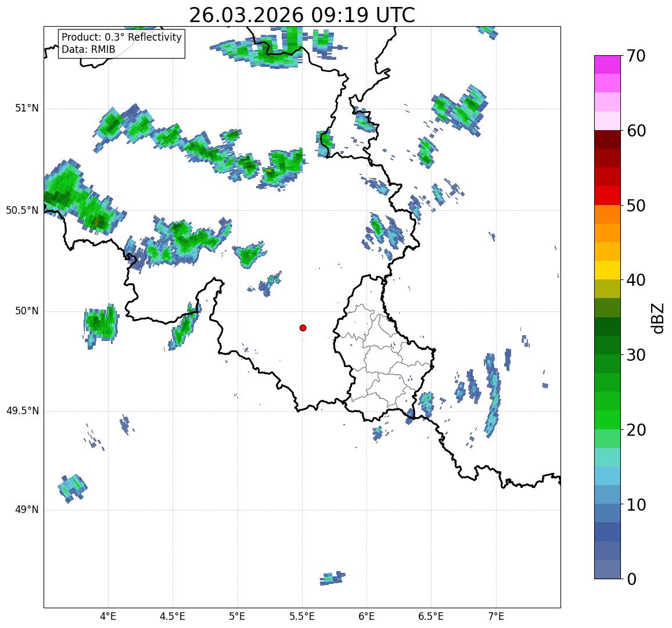Click the 20 tick on colorbar
672x628 pixels.
tap(635, 430)
